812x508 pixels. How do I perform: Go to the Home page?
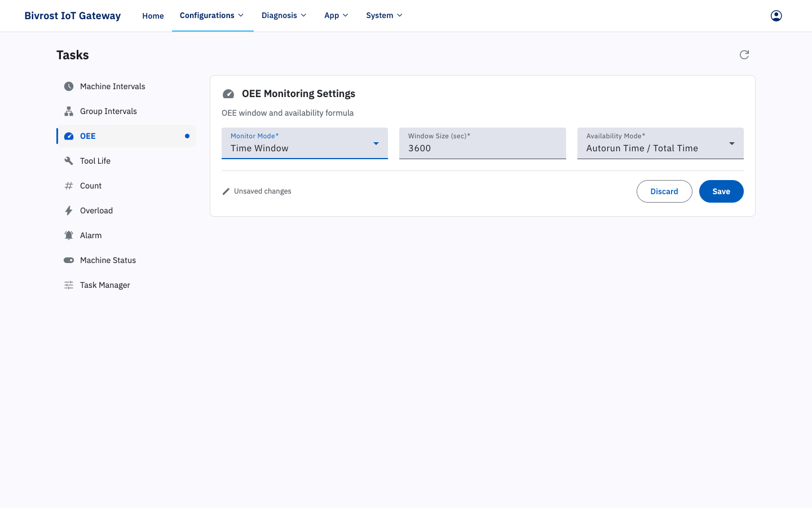pos(153,16)
